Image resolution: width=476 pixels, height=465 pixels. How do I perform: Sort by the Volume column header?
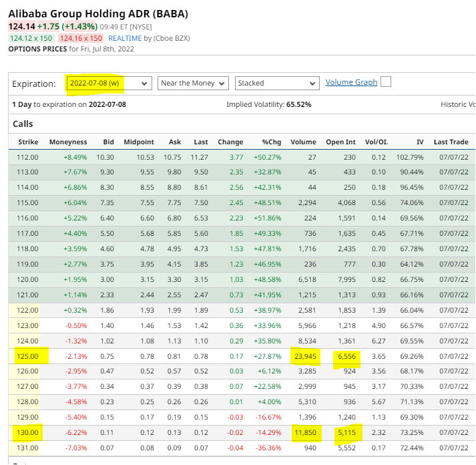point(303,142)
